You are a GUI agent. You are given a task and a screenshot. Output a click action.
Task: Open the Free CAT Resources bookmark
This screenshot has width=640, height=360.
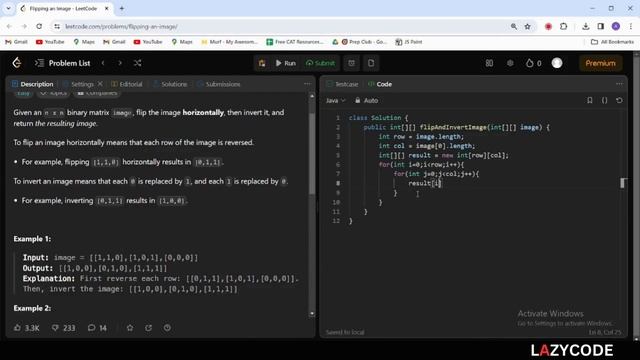click(295, 42)
